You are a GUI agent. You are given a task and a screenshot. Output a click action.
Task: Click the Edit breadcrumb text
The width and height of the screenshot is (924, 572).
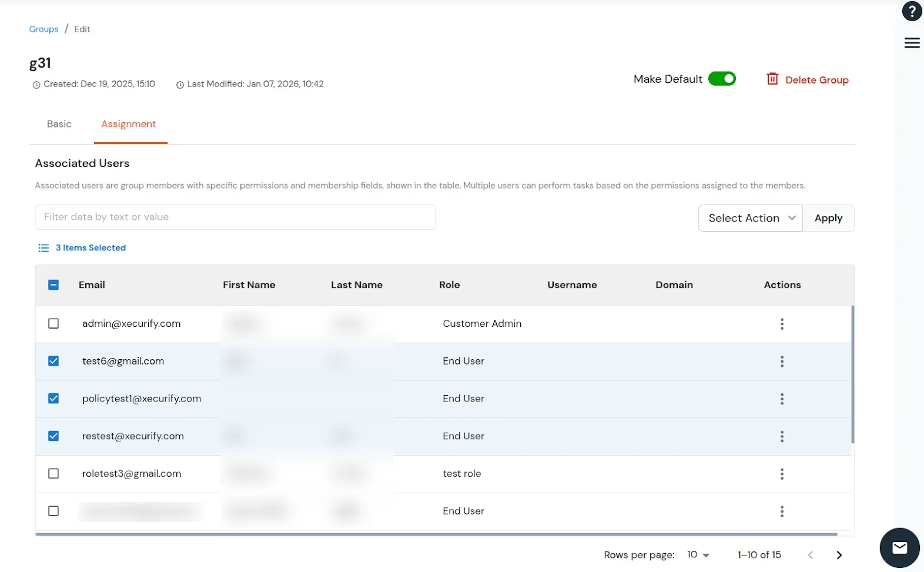click(x=82, y=29)
